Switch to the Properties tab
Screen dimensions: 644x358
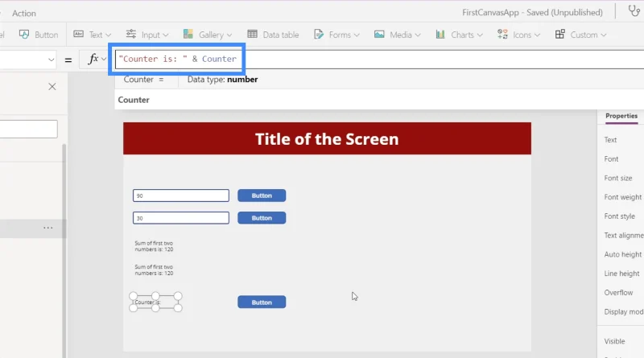621,116
